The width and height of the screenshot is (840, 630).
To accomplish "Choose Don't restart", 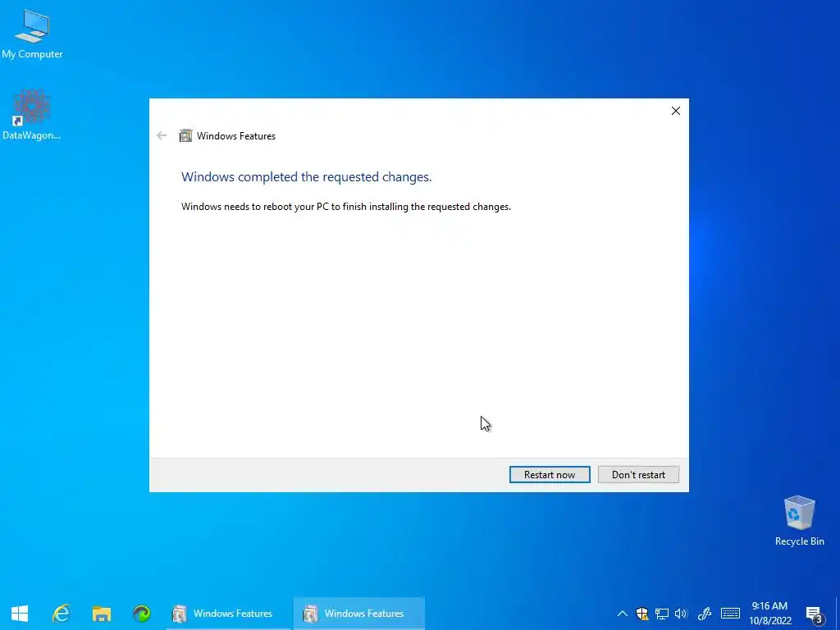I will 638,475.
